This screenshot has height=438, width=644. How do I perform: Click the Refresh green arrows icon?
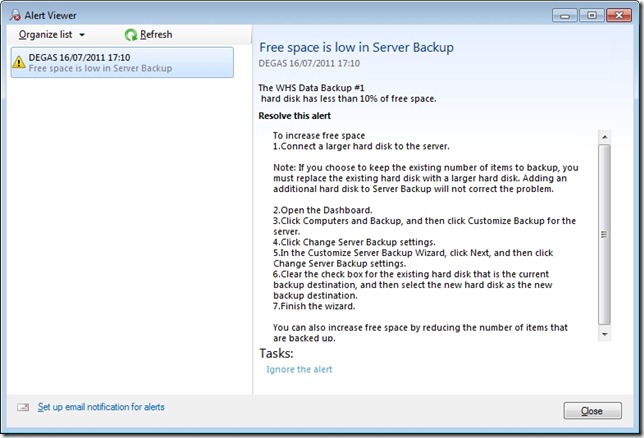[x=130, y=34]
